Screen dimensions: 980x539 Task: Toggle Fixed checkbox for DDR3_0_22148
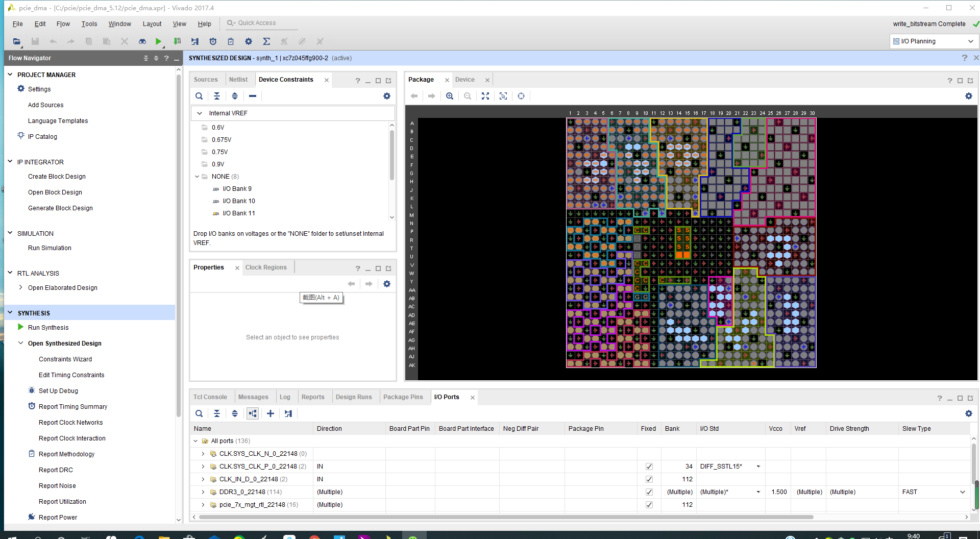[649, 492]
